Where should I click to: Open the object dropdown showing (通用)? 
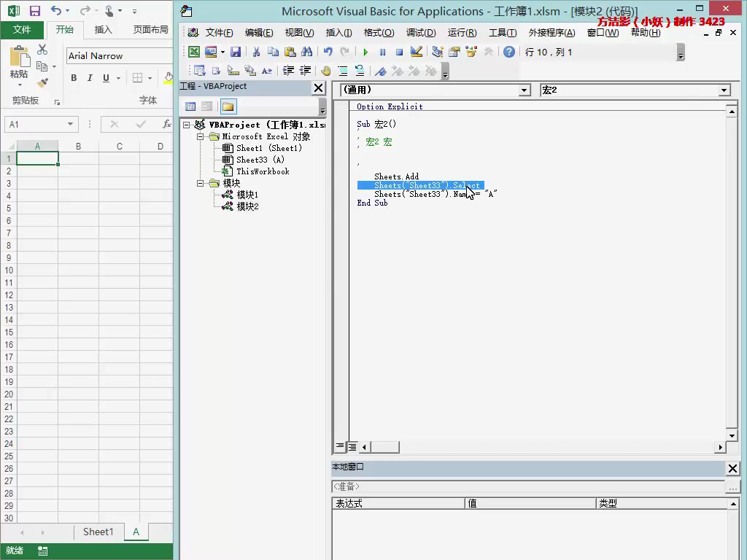(524, 90)
